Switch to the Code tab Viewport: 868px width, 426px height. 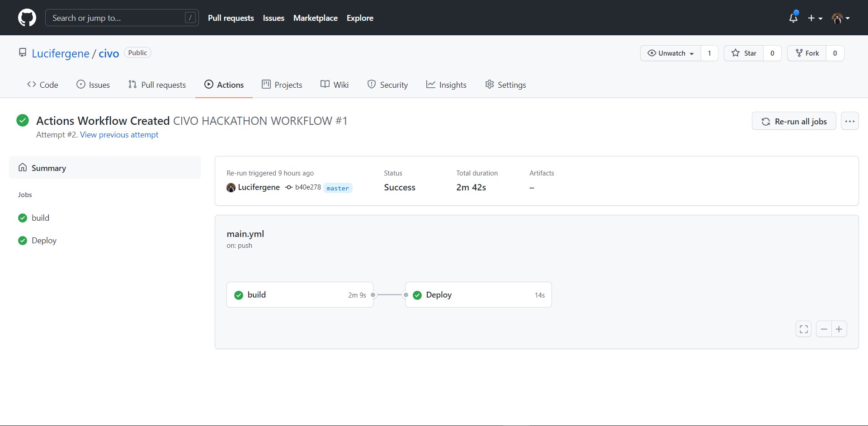[x=42, y=85]
